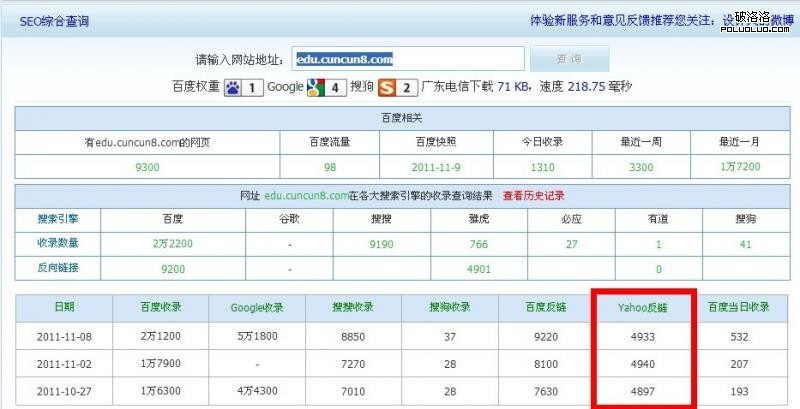Viewport: 800px width, 409px height.
Task: Focus the website address input field
Action: 408,59
